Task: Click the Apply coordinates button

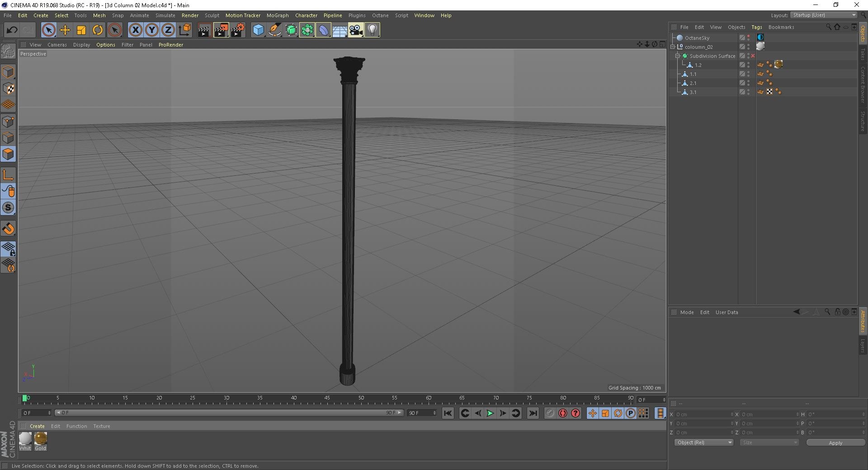Action: coord(835,443)
